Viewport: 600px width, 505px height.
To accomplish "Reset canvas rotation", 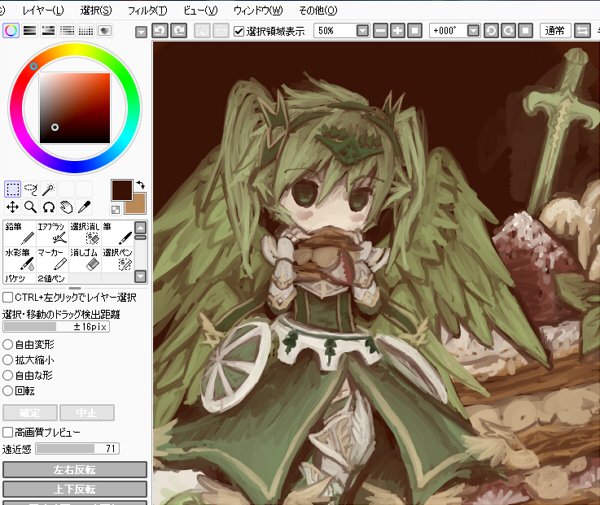I will 525,31.
